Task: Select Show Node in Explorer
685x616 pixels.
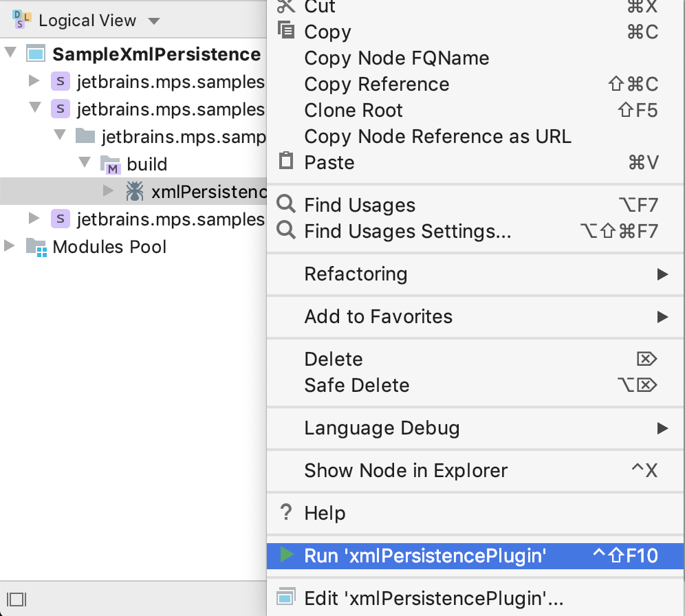Action: 406,471
